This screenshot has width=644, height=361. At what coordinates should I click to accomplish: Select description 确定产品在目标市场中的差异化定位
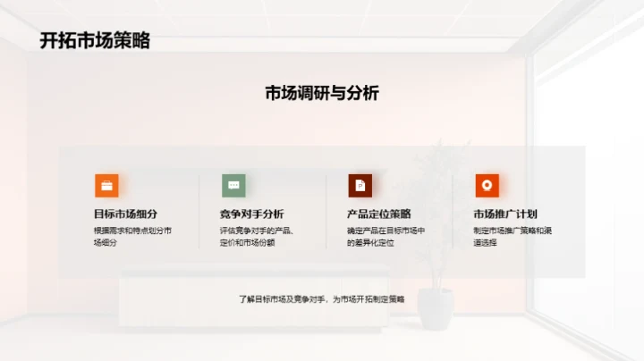[386, 237]
